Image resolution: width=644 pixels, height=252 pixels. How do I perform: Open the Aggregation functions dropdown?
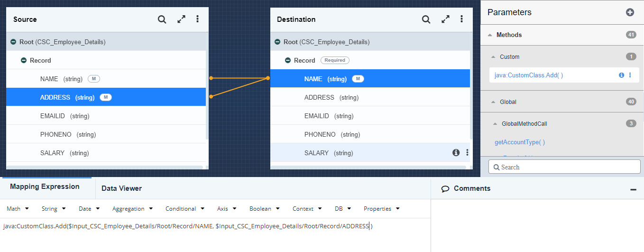coord(132,209)
